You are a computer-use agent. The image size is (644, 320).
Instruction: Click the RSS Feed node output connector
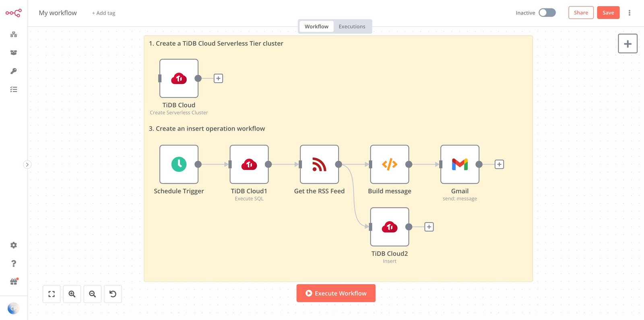tap(339, 164)
